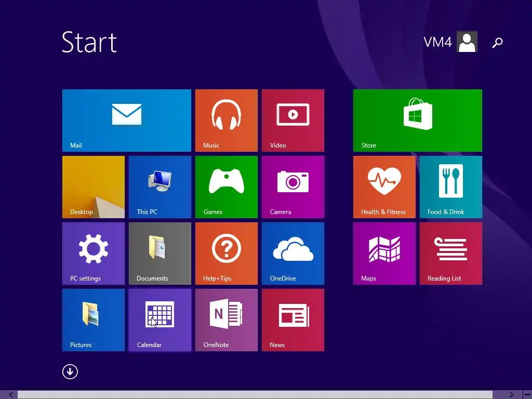Screen dimensions: 532x399
Task: Launch the Music app tile
Action: [x=227, y=121]
